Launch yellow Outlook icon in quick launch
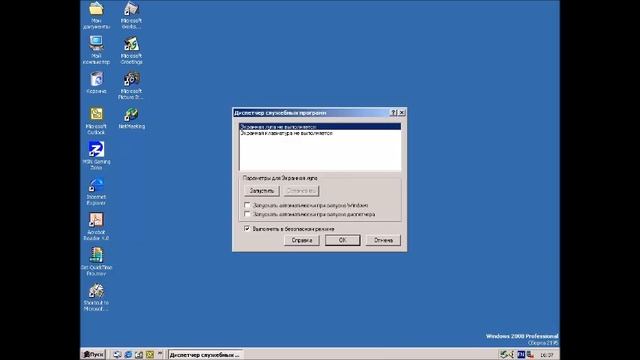 [x=150, y=355]
